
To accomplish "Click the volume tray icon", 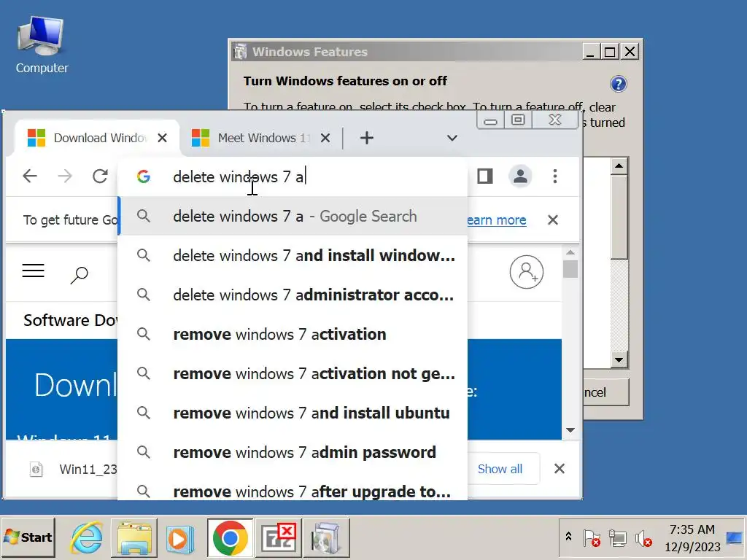I will coord(643,539).
